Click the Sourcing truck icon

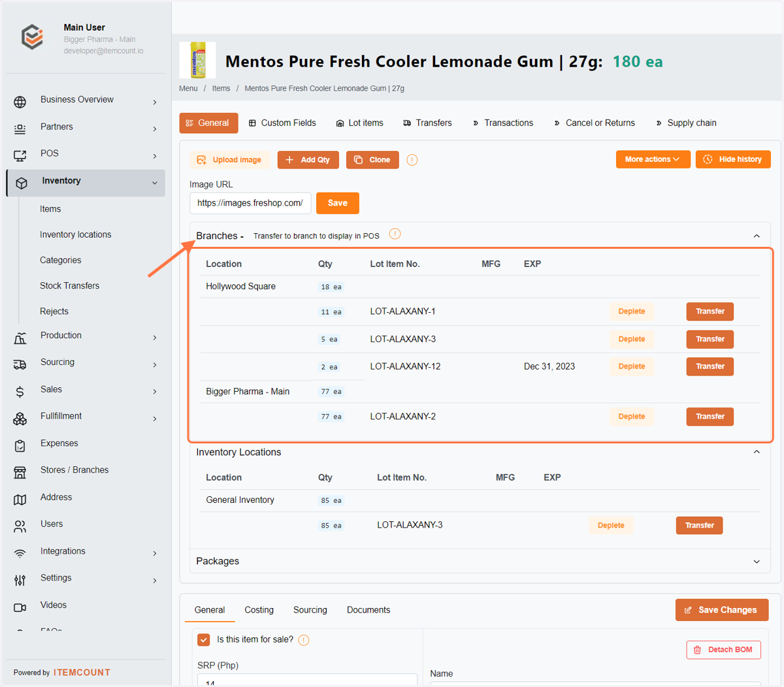[x=20, y=364]
